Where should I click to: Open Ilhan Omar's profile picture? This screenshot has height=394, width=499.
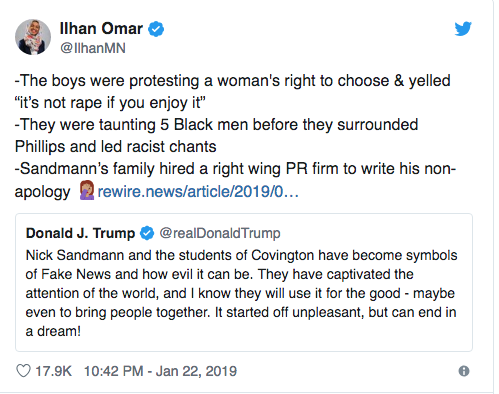click(x=33, y=37)
